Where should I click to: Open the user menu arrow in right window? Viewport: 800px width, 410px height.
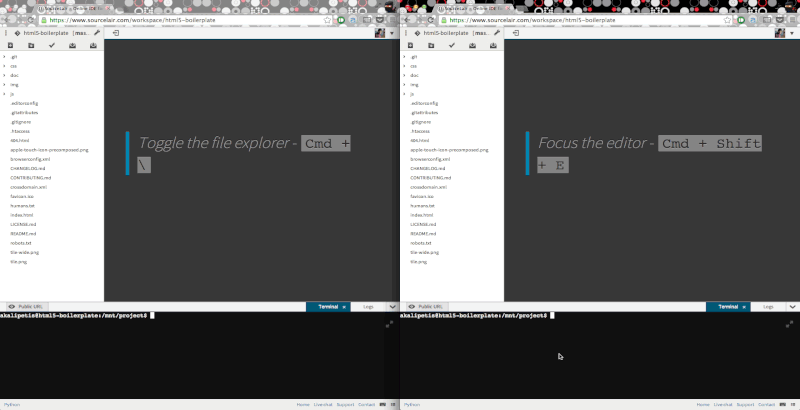click(792, 33)
